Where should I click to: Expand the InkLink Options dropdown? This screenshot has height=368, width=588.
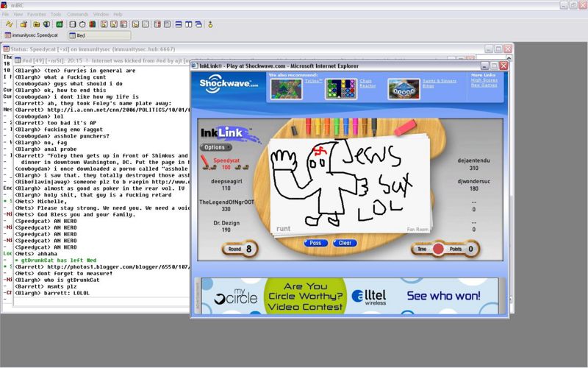[x=214, y=147]
